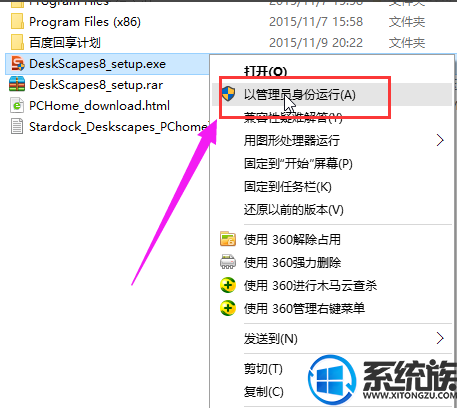Expand the 用图形处理器运行 submenu arrow

pyautogui.click(x=440, y=140)
